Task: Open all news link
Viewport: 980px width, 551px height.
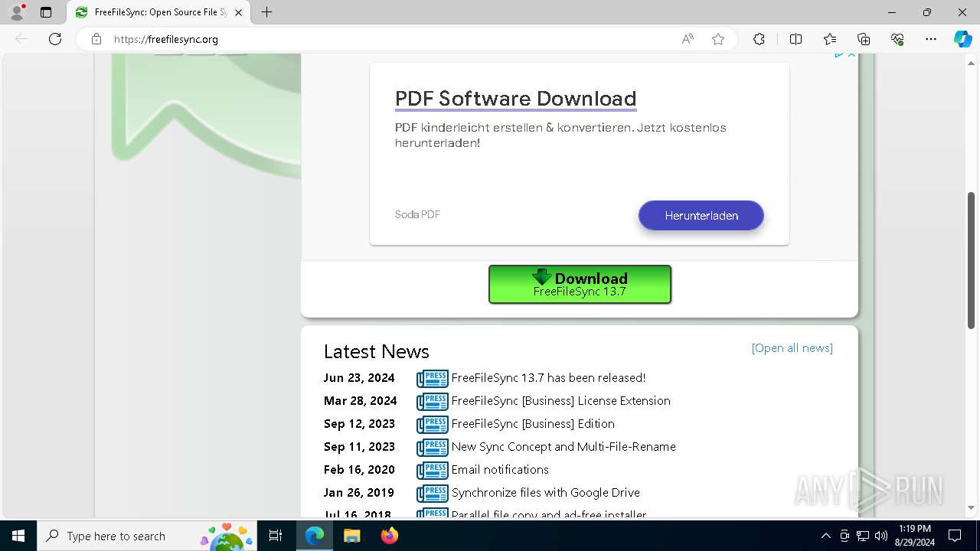Action: pos(792,348)
